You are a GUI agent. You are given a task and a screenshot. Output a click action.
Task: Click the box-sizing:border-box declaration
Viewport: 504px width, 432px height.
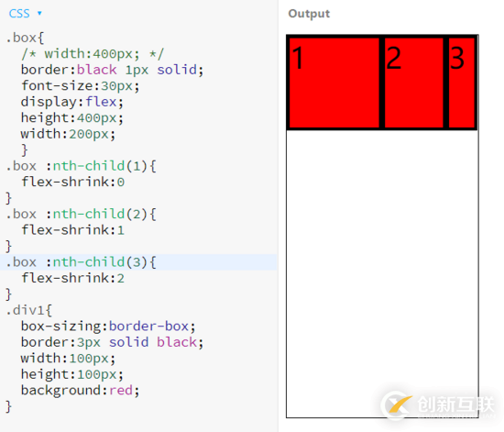(108, 327)
